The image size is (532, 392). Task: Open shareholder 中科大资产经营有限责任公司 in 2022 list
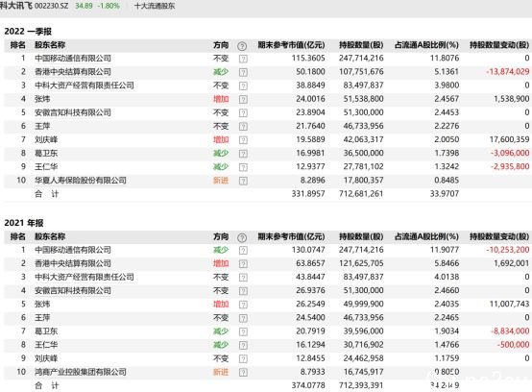(85, 86)
